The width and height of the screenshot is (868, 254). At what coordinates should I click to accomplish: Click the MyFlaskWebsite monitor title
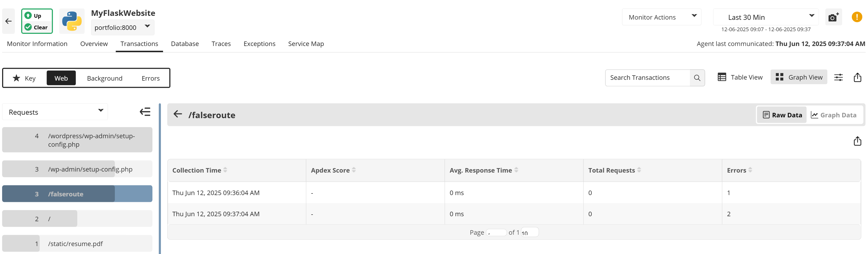click(x=123, y=13)
